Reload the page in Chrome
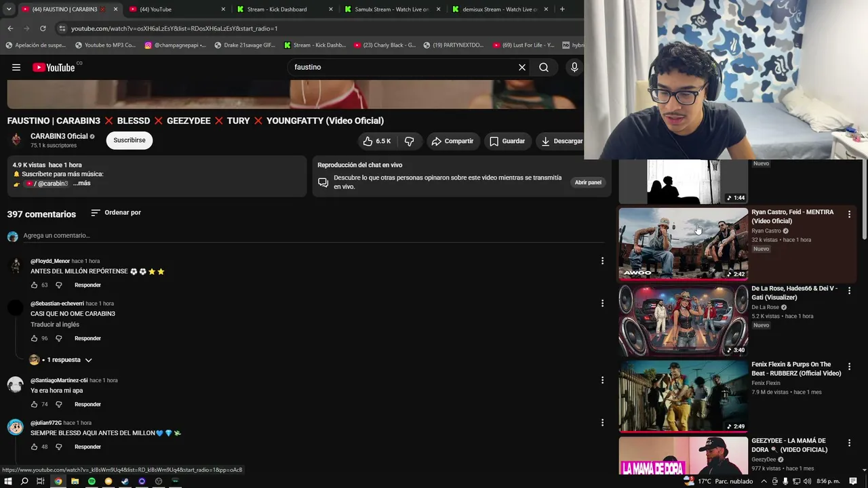The width and height of the screenshot is (868, 488). coord(43,28)
